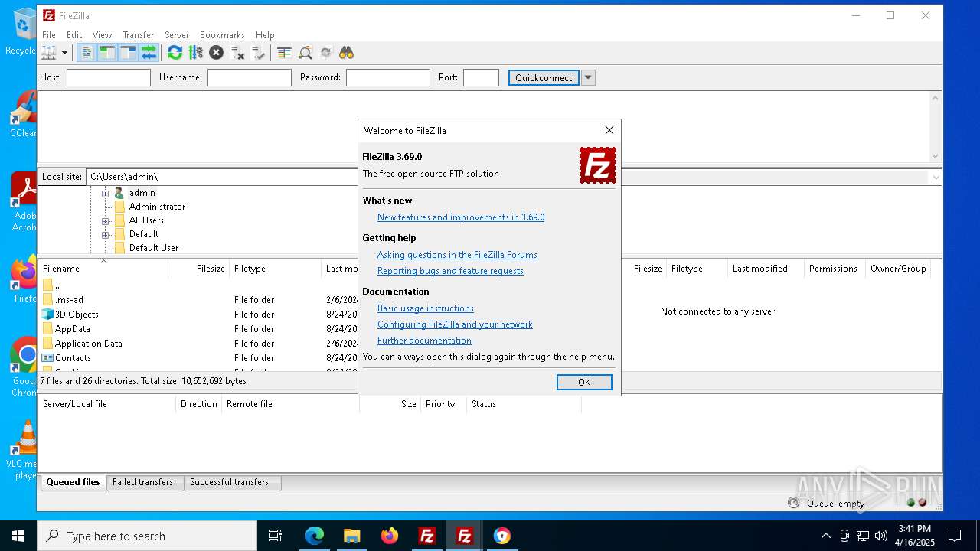Toggle transfer queue display
This screenshot has height=551, width=980.
coord(149,53)
